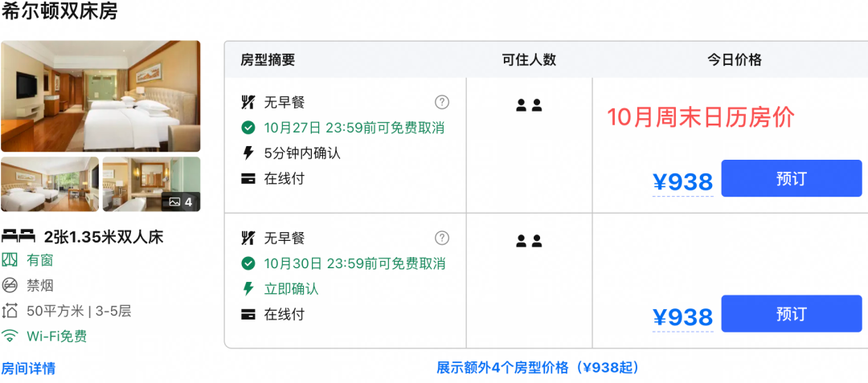Screen dimensions: 868x383
Task: Open the twin beds garden-view thumbnail
Action: [x=50, y=184]
